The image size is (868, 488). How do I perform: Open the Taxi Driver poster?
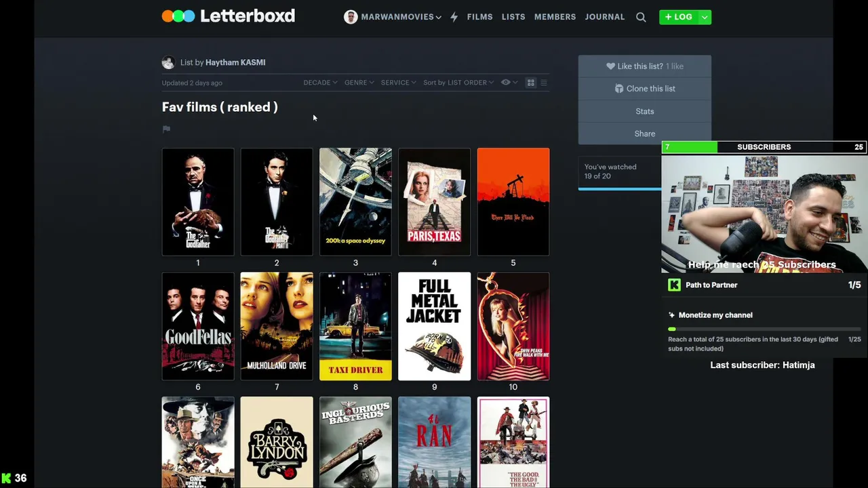pyautogui.click(x=355, y=326)
